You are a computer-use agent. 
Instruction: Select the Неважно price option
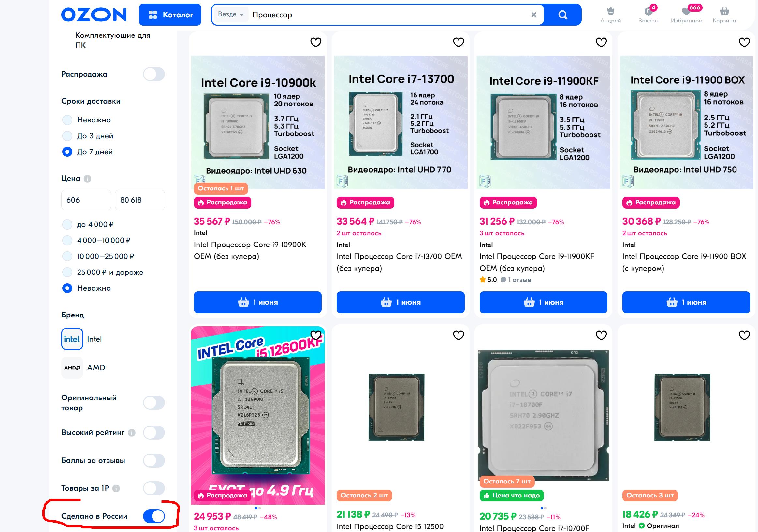[x=67, y=288]
